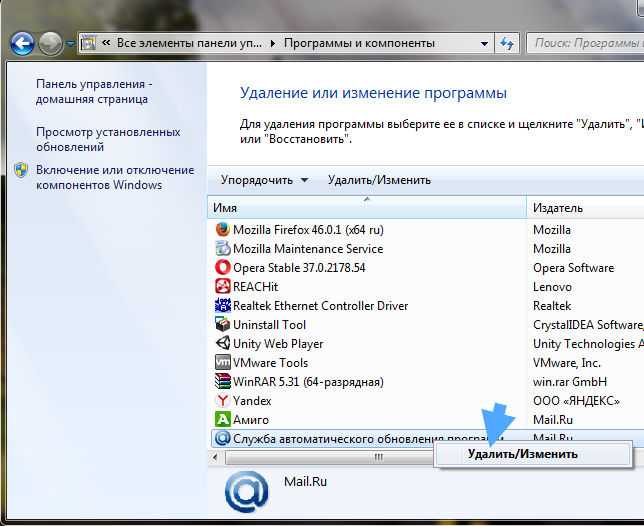This screenshot has width=644, height=526.
Task: Sort list by 'Издатель' column header
Action: tap(585, 208)
